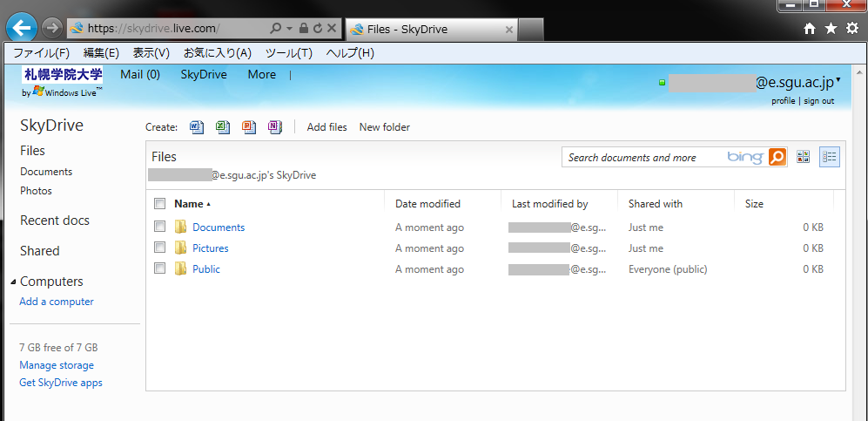Viewport: 868px width, 421px height.
Task: Open Manage storage link
Action: [x=57, y=365]
